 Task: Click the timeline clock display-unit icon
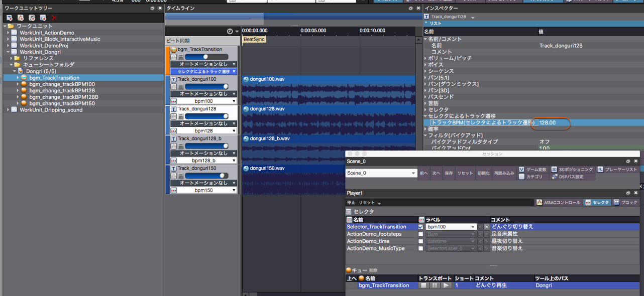click(x=230, y=31)
